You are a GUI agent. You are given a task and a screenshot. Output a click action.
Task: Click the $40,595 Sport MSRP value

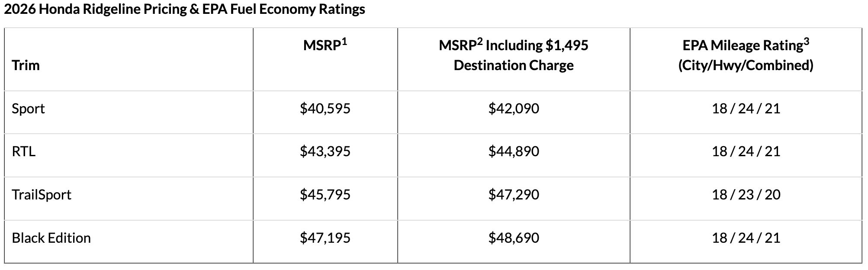(x=325, y=108)
